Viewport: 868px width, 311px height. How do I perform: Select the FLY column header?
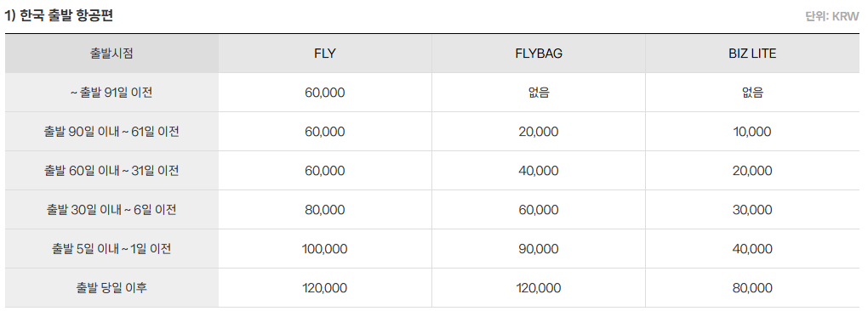(324, 54)
